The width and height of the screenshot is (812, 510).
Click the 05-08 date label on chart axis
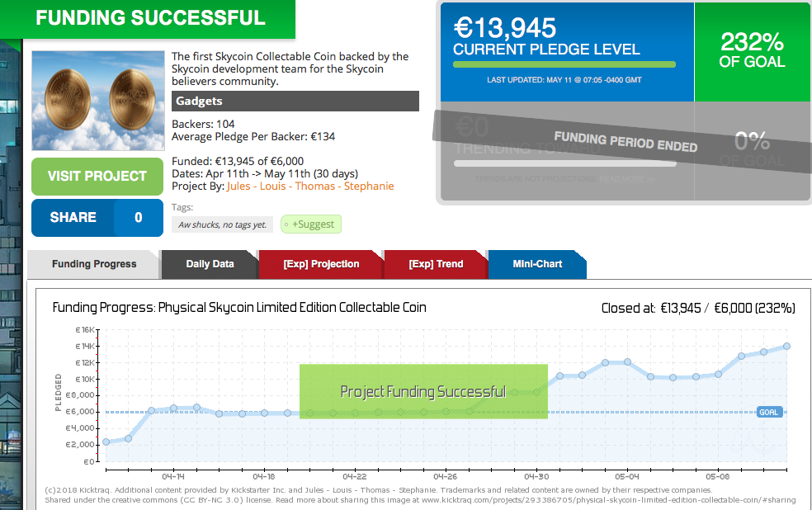point(718,476)
